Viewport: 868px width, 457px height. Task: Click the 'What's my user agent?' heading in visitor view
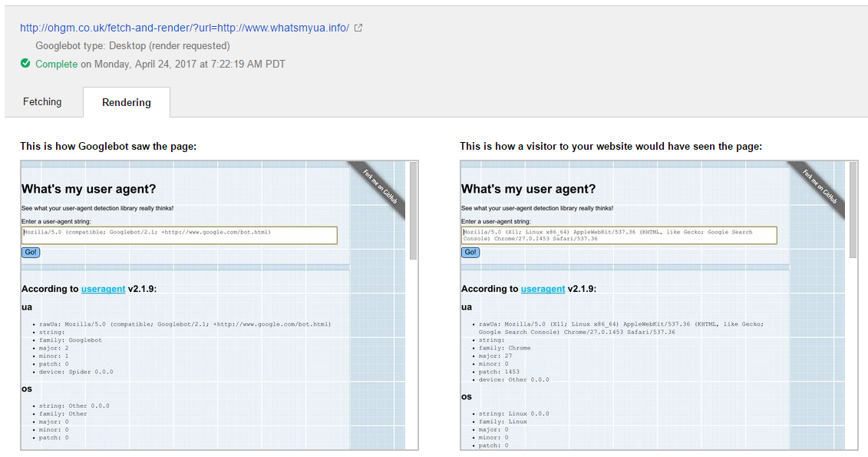coord(529,189)
